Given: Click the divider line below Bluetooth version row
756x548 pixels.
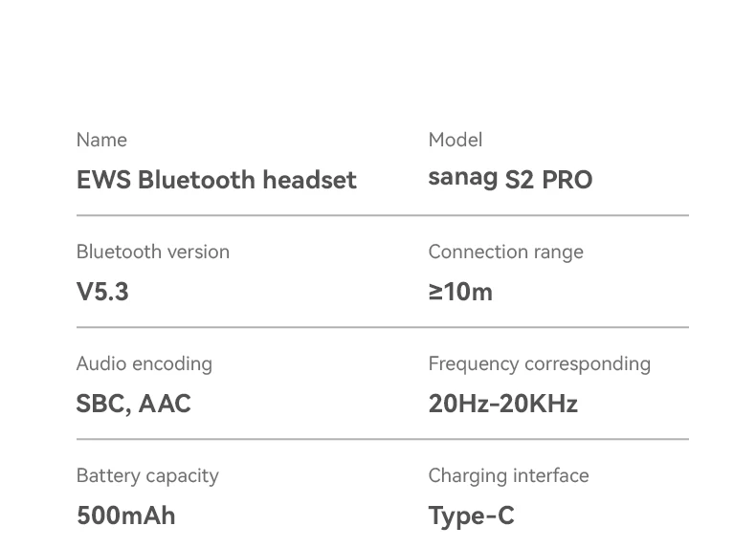Looking at the screenshot, I should pos(383,327).
